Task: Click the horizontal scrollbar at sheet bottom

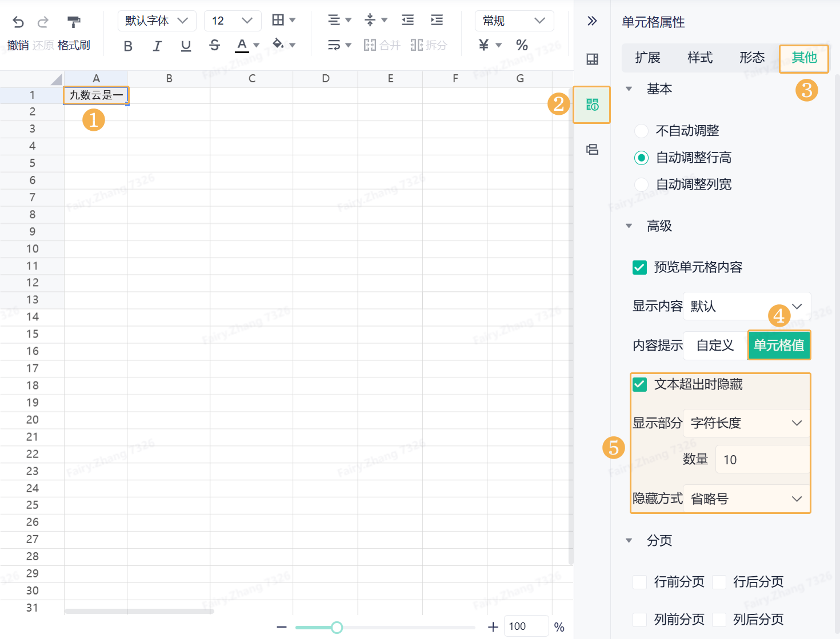Action: pos(139,612)
